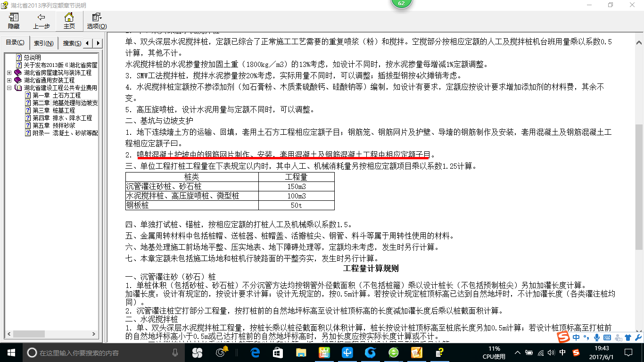Click the Cortana search box
This screenshot has width=644, height=362.
pyautogui.click(x=104, y=353)
